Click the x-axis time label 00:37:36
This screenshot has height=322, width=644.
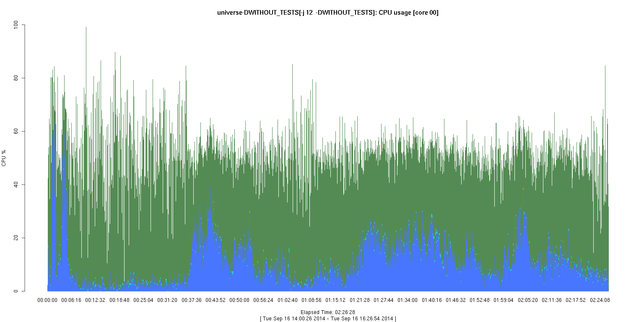tap(192, 300)
